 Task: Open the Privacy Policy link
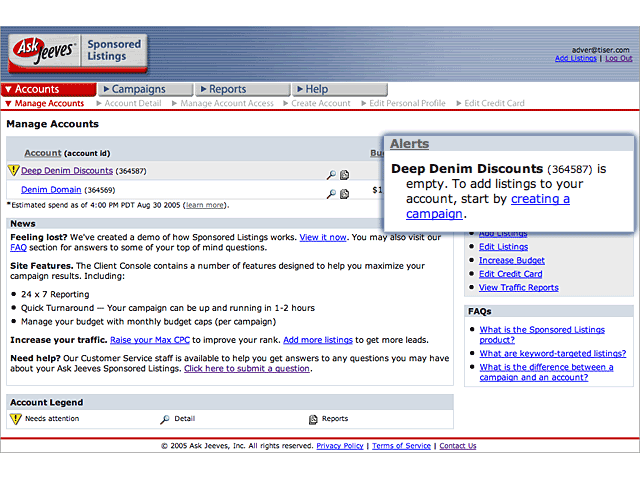point(340,446)
